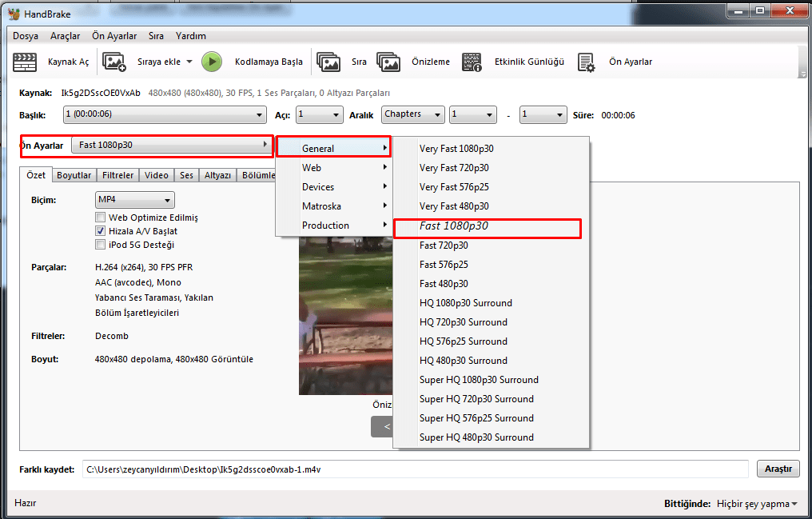
Task: Click the HandBrake app icon in title bar
Action: tap(14, 14)
